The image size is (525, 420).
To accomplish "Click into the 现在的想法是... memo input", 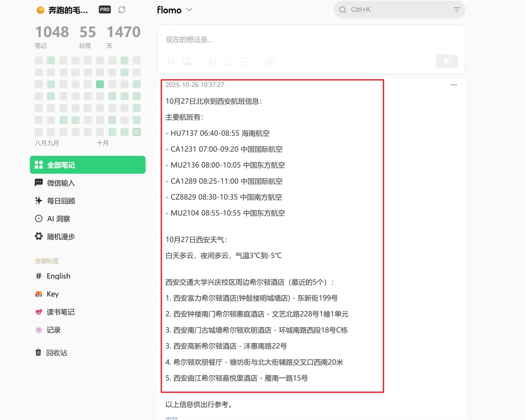I will click(x=311, y=40).
